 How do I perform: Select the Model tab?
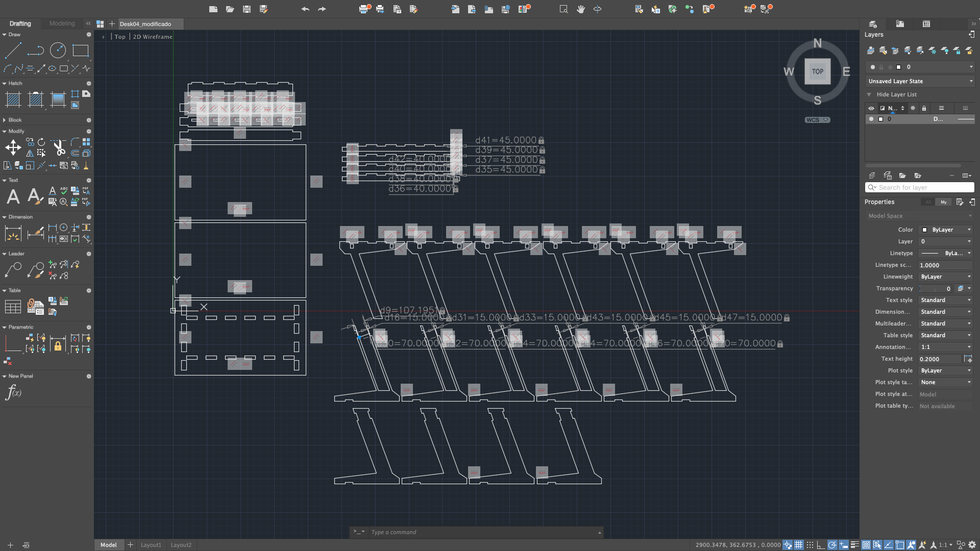coord(108,545)
